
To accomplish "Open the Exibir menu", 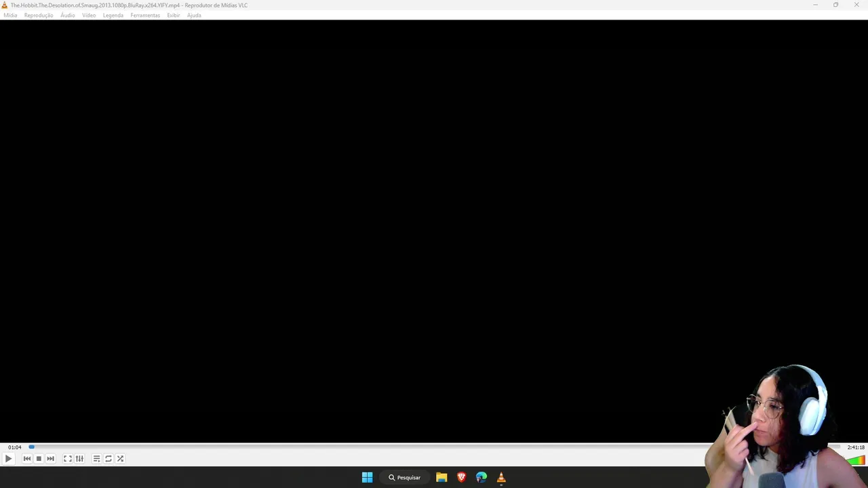I will point(174,15).
